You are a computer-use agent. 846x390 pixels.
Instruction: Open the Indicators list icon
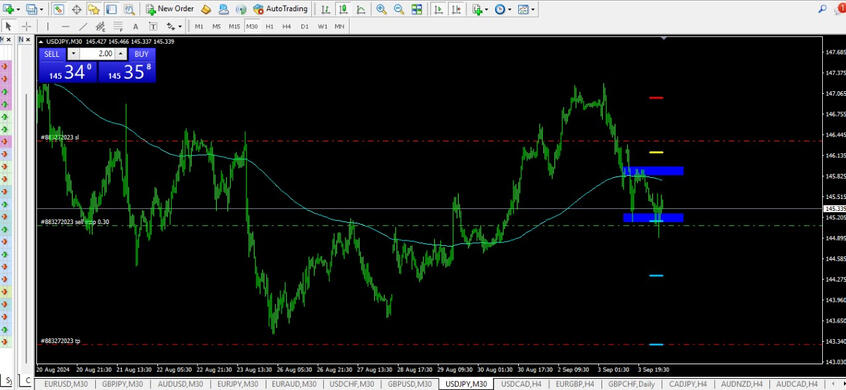coord(476,9)
